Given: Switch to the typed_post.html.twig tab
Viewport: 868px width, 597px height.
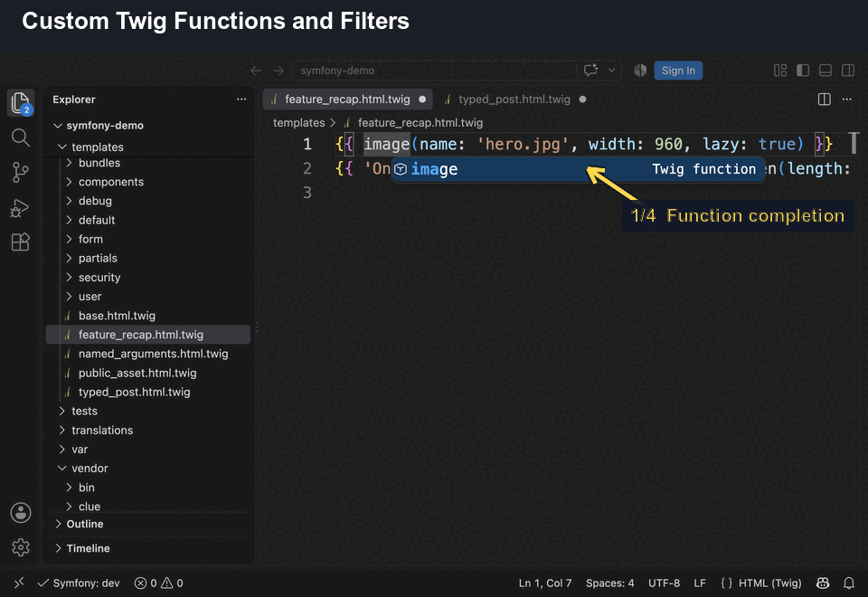Looking at the screenshot, I should pyautogui.click(x=514, y=99).
